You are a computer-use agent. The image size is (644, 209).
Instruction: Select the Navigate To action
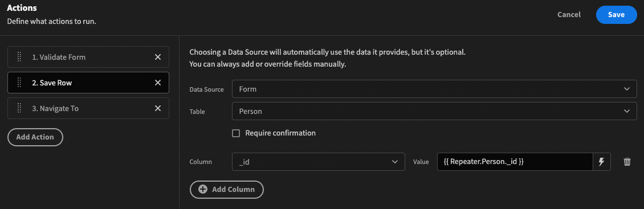coord(88,108)
